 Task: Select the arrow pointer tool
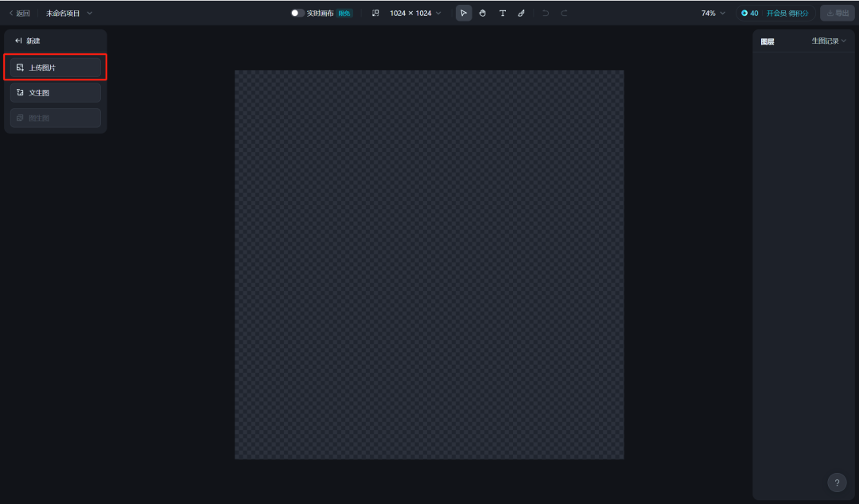coord(464,14)
